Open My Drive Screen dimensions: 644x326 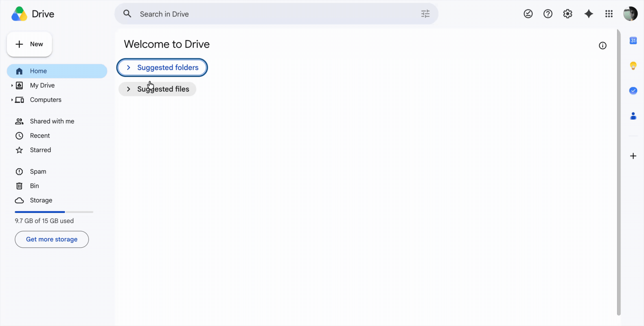[42, 85]
